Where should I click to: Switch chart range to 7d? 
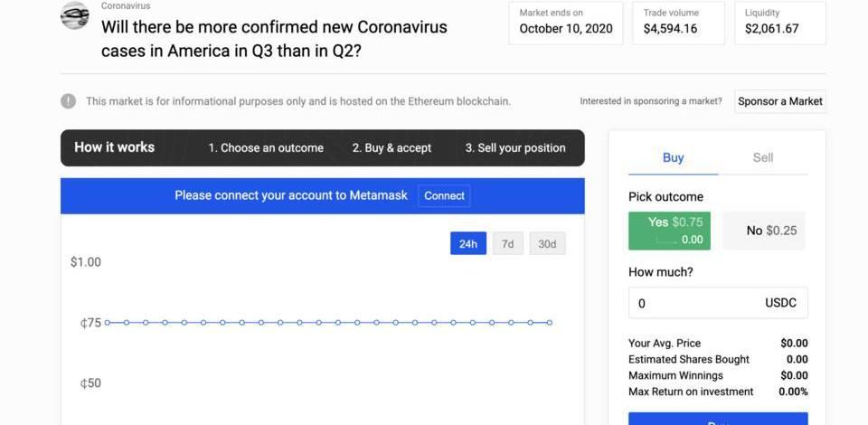click(x=508, y=243)
